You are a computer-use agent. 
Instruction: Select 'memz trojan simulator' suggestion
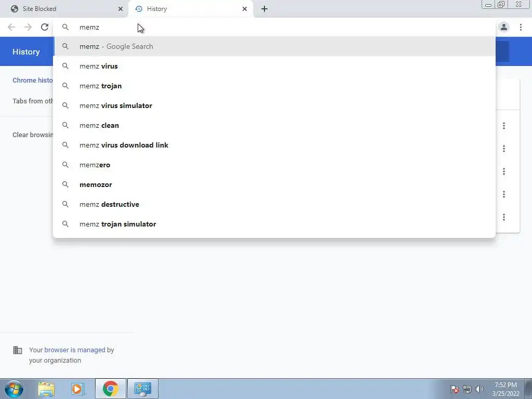pos(274,223)
